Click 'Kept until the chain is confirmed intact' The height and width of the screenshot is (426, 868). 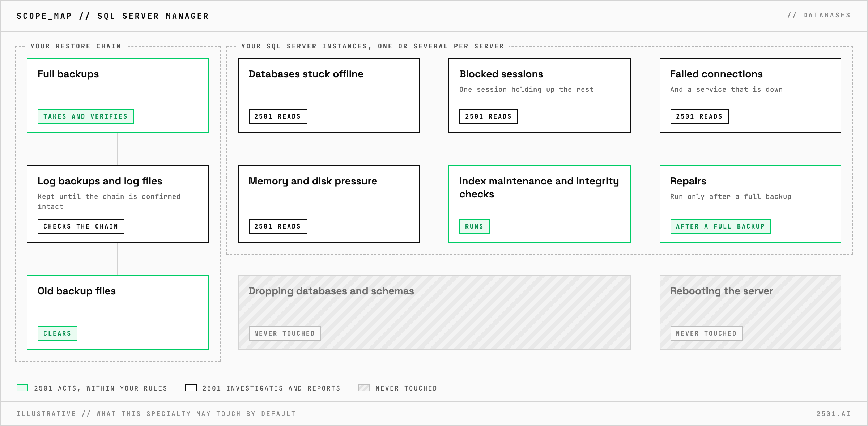pos(109,201)
